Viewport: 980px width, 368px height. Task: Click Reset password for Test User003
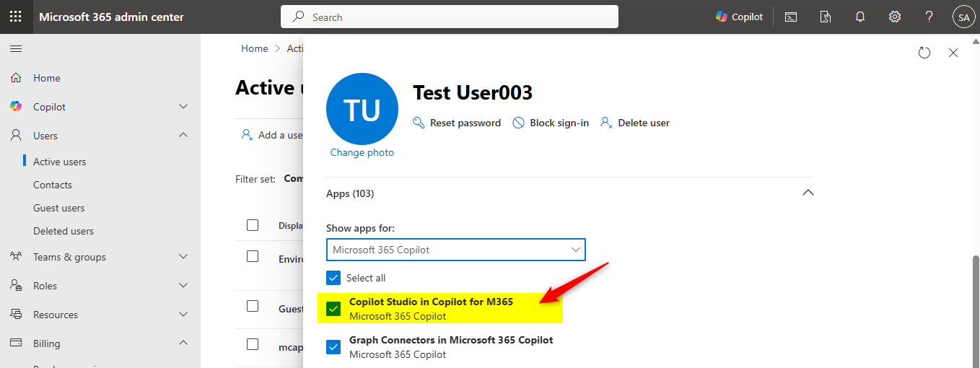[x=457, y=123]
